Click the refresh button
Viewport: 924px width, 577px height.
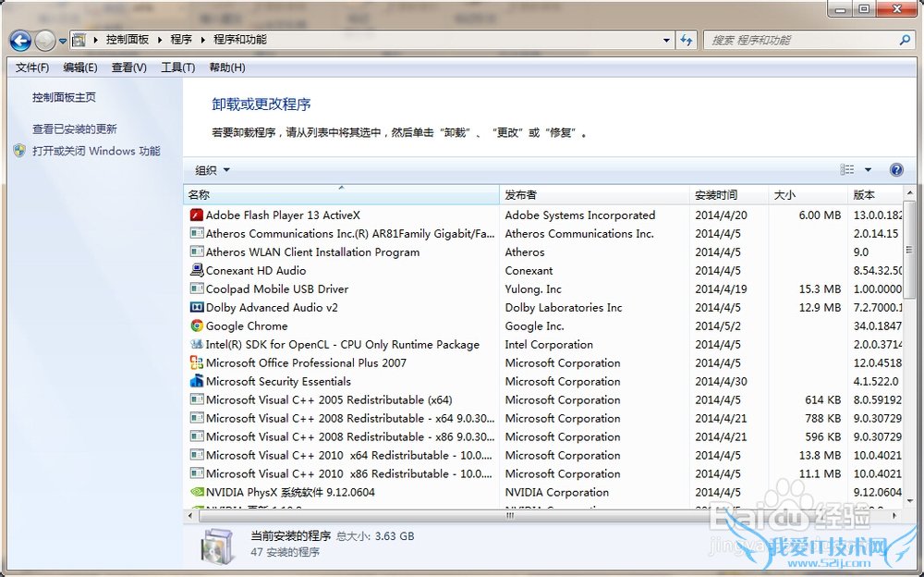click(x=687, y=40)
